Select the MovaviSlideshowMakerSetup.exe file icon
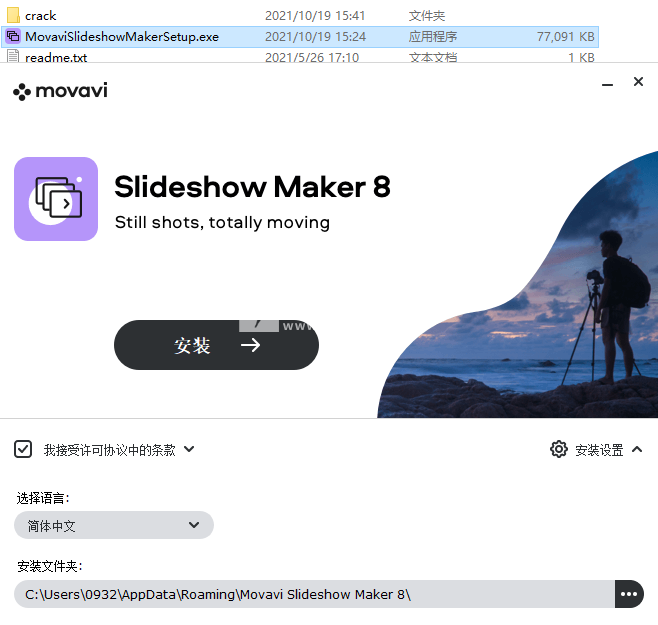This screenshot has width=658, height=625. (13, 36)
